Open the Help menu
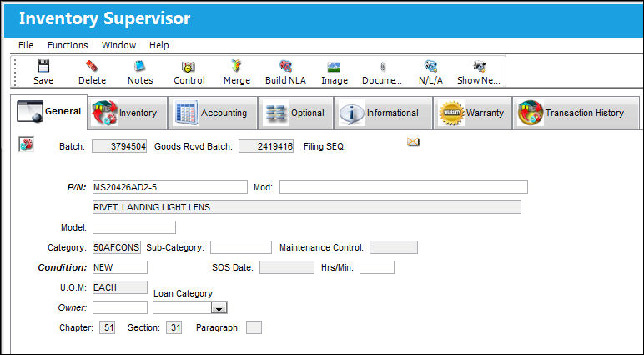Image resolution: width=644 pixels, height=355 pixels. (x=159, y=45)
